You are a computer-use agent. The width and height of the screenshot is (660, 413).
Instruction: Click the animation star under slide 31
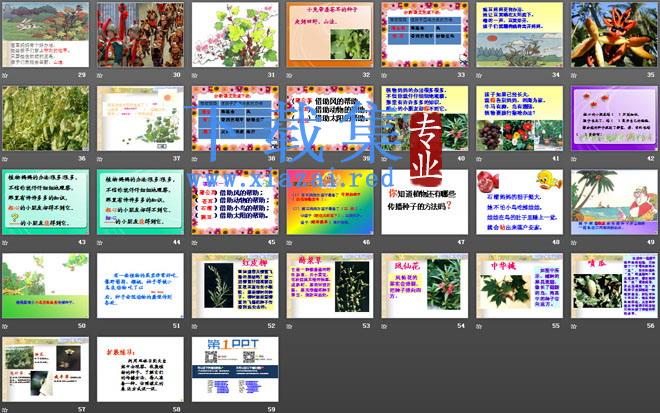tap(194, 75)
